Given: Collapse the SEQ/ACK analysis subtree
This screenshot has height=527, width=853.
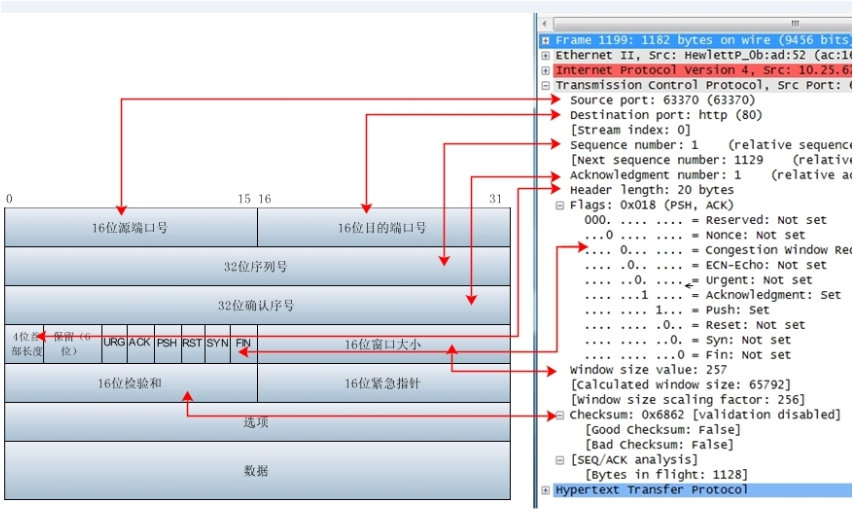Looking at the screenshot, I should (559, 460).
